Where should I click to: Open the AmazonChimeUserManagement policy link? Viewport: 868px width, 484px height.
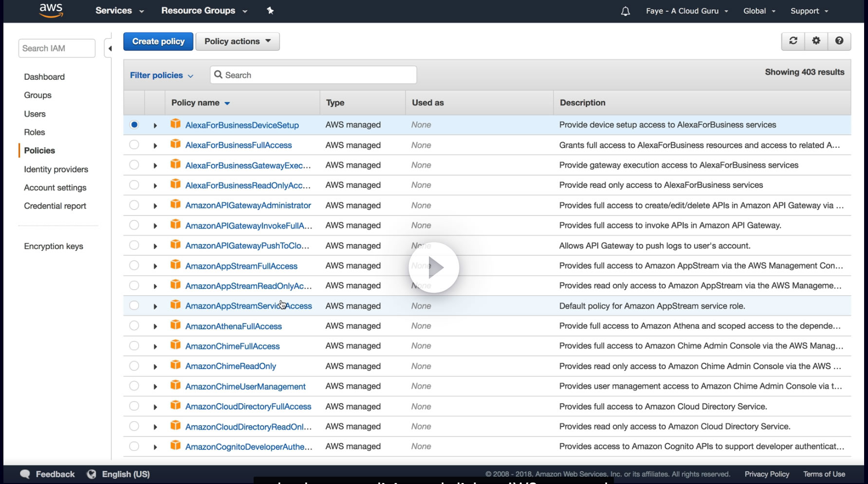(245, 387)
